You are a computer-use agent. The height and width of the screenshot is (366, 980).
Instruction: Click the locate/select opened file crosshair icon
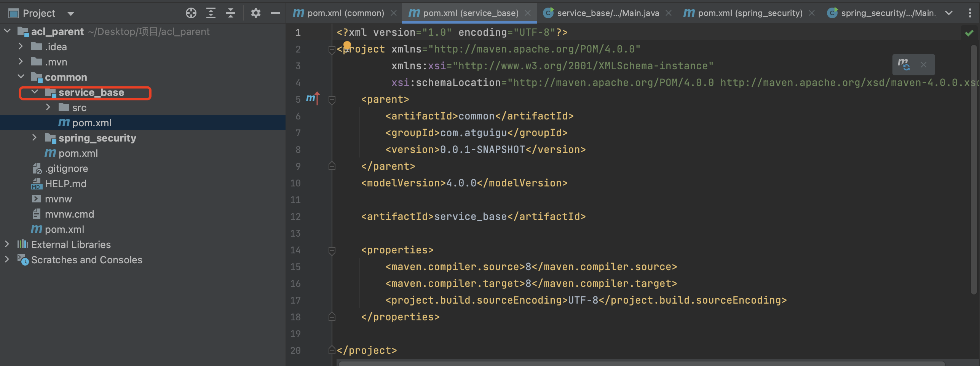point(191,13)
